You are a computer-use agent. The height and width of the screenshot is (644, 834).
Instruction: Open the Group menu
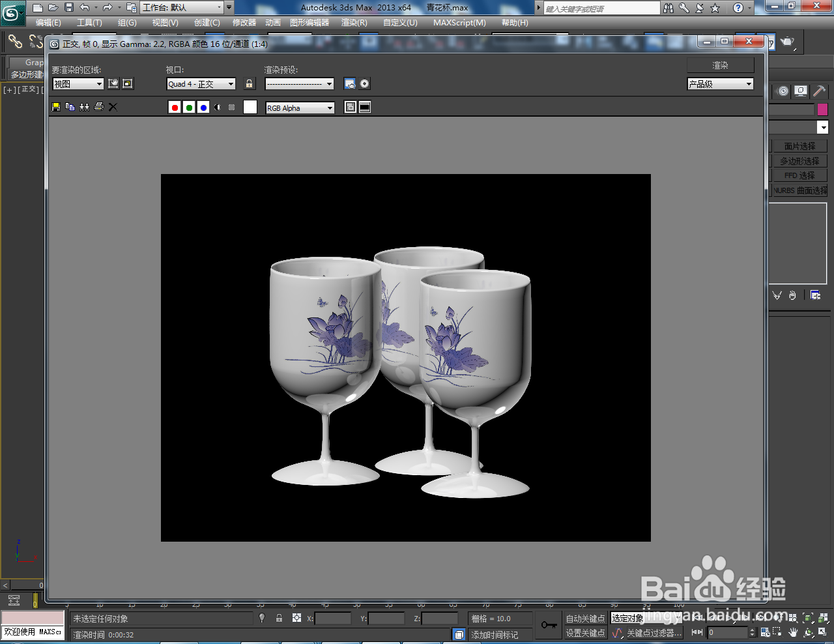click(x=127, y=23)
